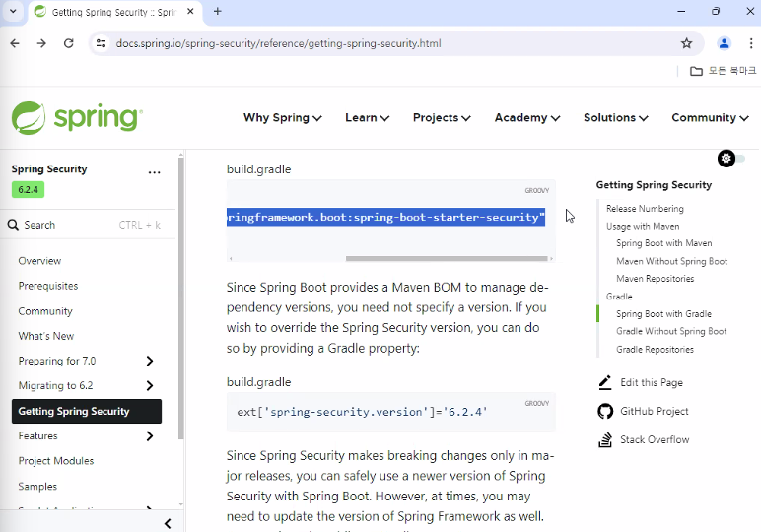Toggle dark mode theme switch
This screenshot has width=761, height=532.
[731, 159]
